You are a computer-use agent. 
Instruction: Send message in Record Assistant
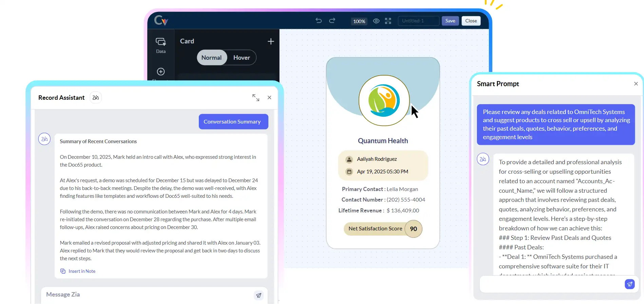[259, 295]
